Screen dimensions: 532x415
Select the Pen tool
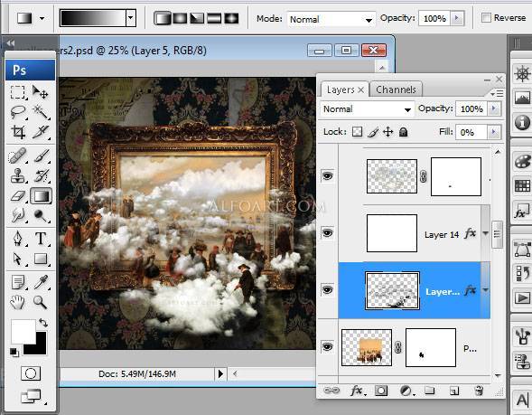[x=18, y=239]
